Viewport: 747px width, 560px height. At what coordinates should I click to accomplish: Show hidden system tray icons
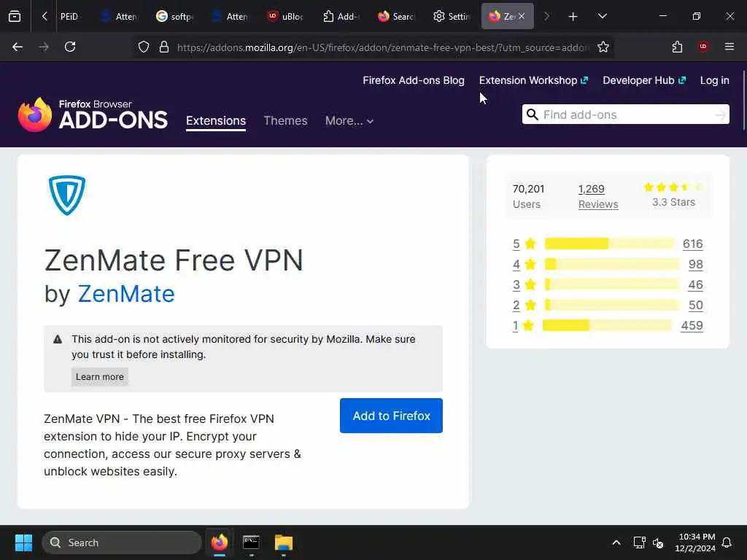616,542
